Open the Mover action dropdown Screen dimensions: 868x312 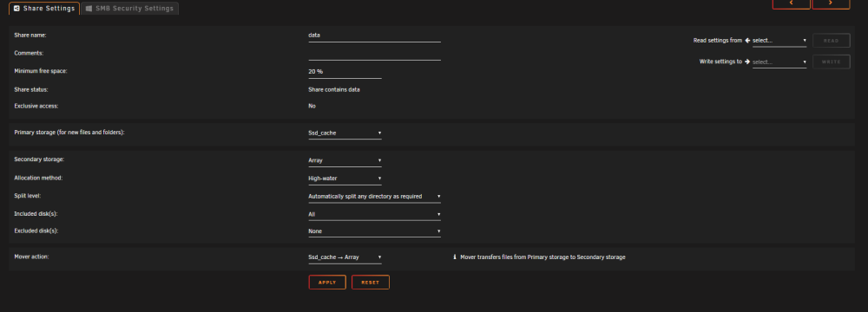[345, 257]
